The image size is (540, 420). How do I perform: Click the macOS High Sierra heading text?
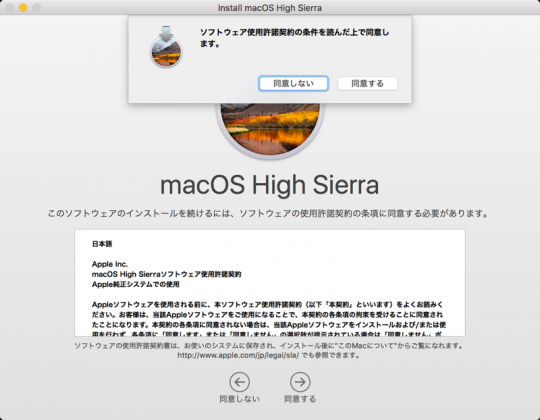(270, 185)
